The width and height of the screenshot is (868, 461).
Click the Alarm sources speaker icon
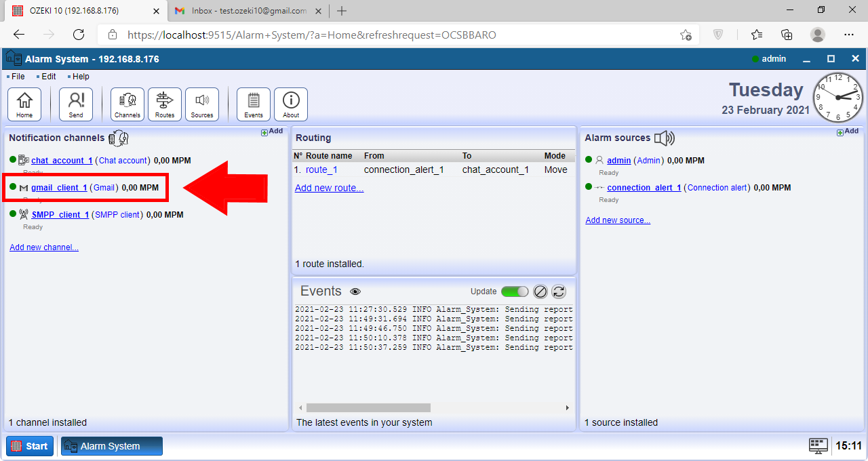(664, 138)
